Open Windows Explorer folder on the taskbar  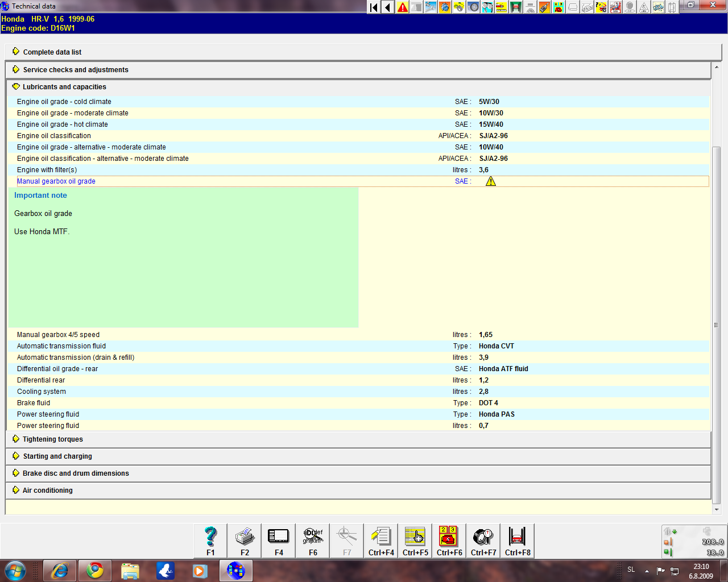[130, 570]
